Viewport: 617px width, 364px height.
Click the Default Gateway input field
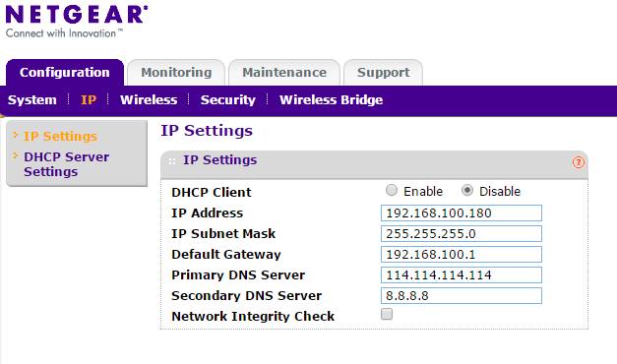tap(462, 254)
